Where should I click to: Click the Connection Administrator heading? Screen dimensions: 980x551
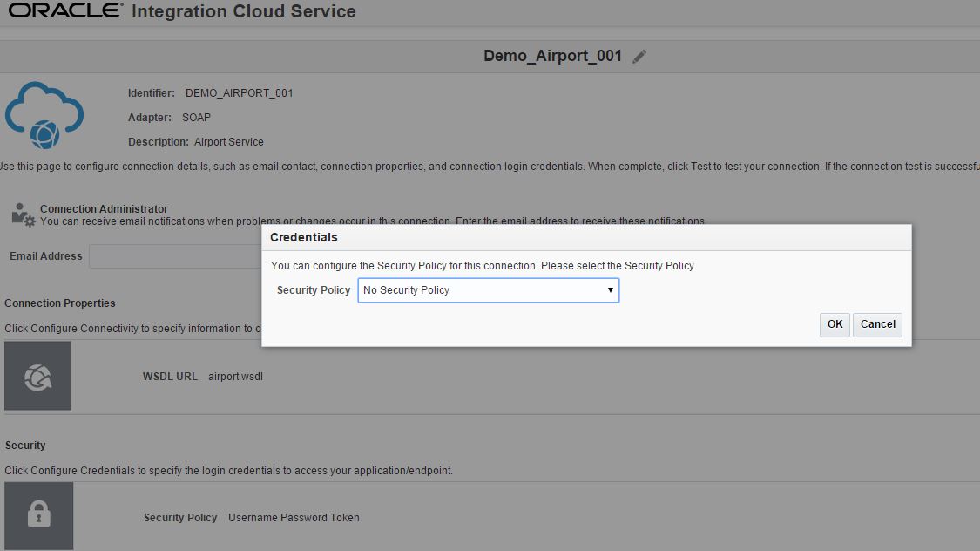[104, 209]
